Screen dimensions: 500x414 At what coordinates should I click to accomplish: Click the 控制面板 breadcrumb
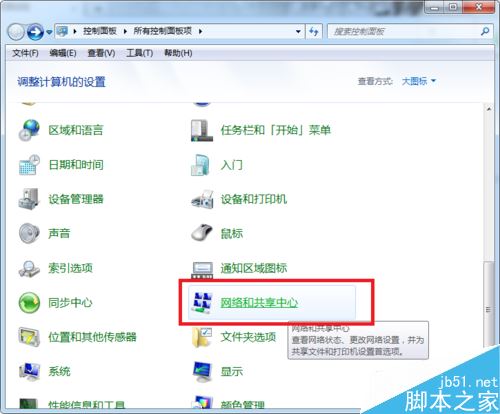point(100,31)
